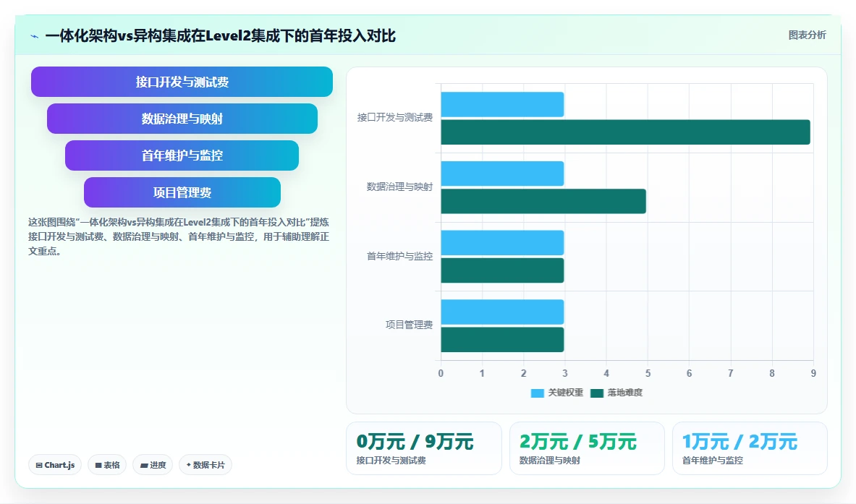
Task: Click the 进度 tag chip
Action: click(153, 465)
